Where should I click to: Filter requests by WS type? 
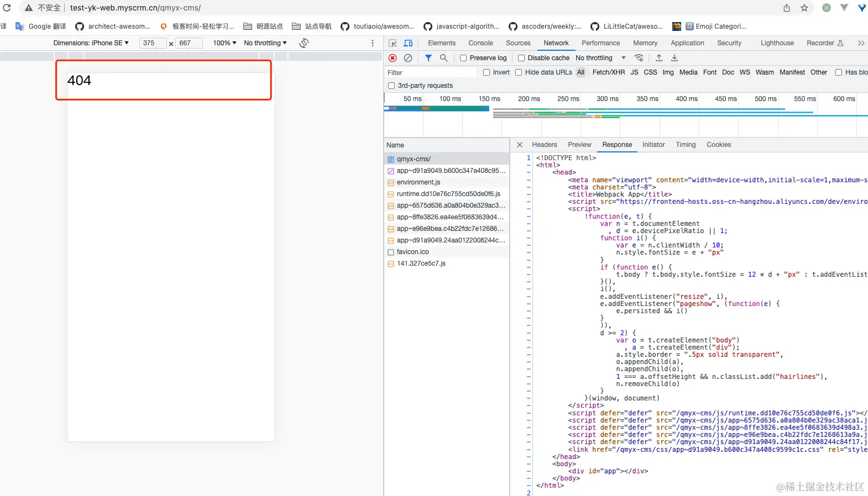(745, 72)
